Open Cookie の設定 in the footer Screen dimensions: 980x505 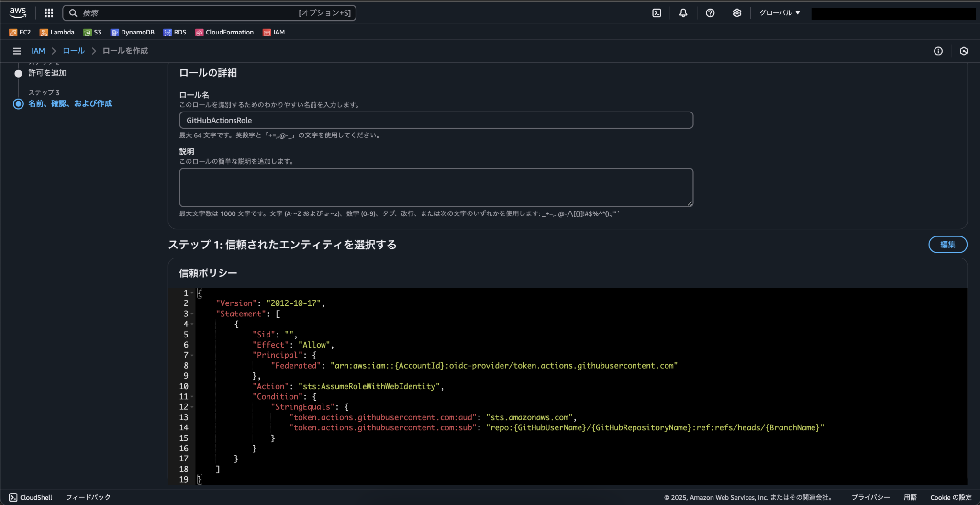click(x=952, y=497)
